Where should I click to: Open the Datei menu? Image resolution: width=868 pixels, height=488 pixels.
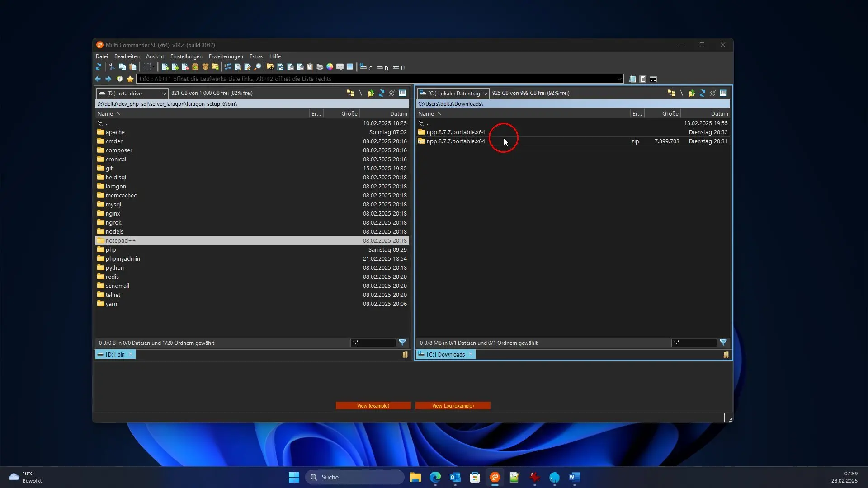[102, 56]
